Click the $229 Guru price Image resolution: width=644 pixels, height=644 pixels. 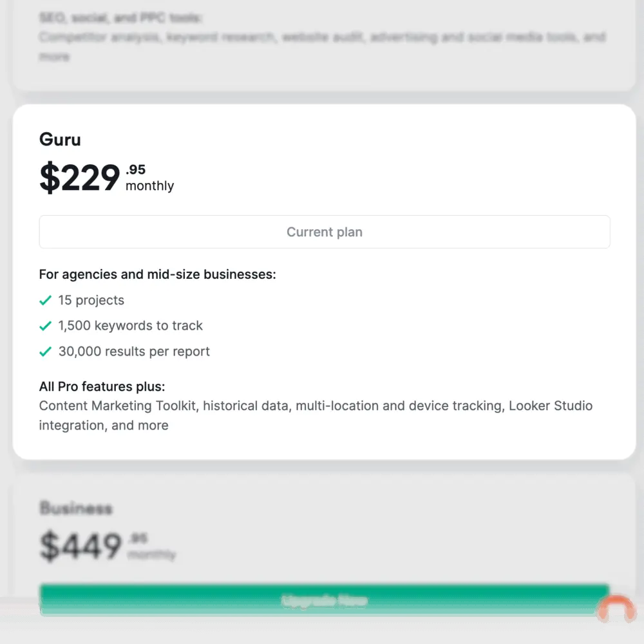[80, 178]
